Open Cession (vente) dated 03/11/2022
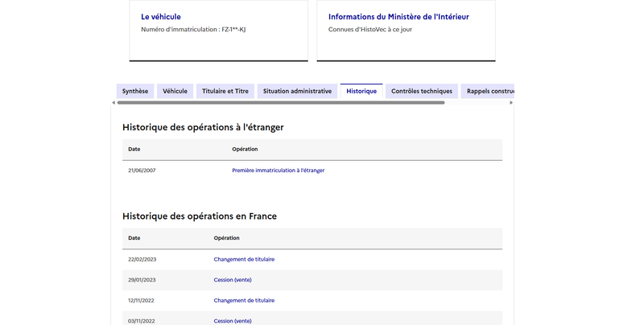644x325 pixels. point(233,321)
